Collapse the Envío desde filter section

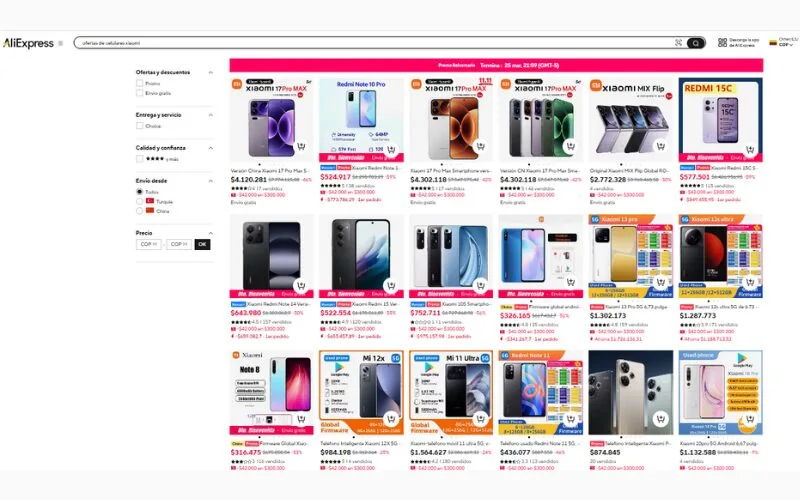[210, 181]
